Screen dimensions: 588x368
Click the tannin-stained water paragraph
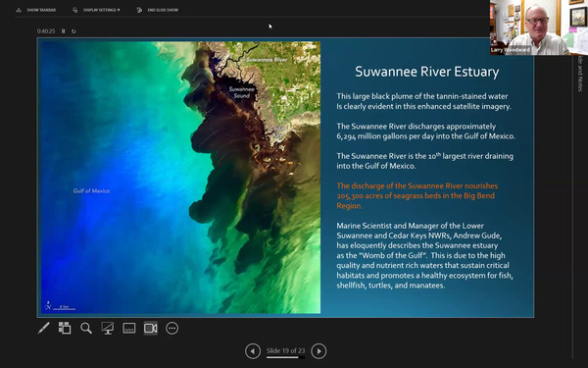click(x=423, y=101)
